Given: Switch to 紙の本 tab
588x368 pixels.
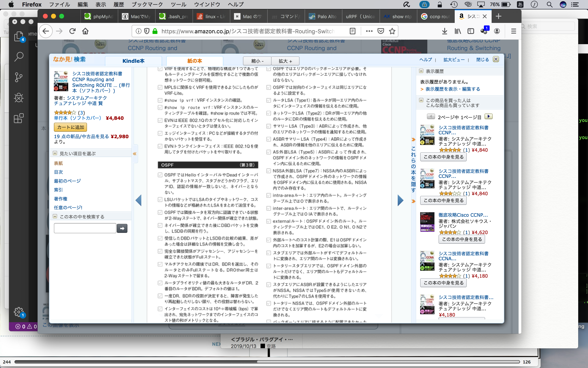Looking at the screenshot, I should click(x=195, y=61).
